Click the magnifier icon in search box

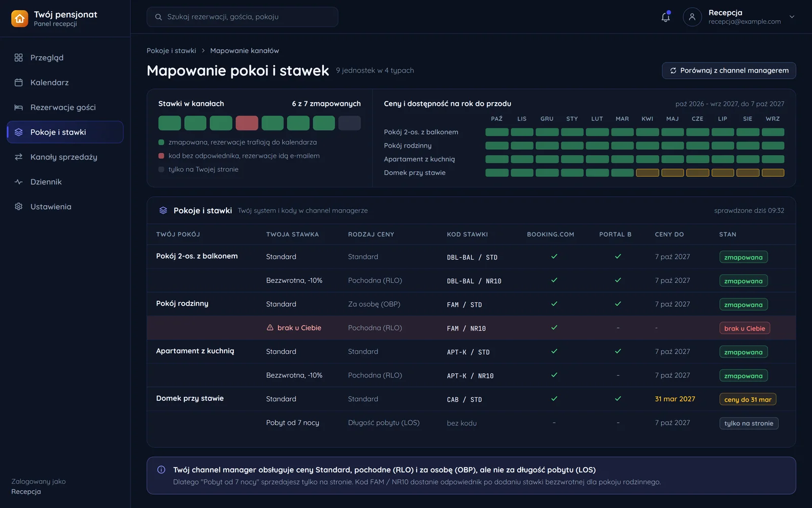coord(158,17)
